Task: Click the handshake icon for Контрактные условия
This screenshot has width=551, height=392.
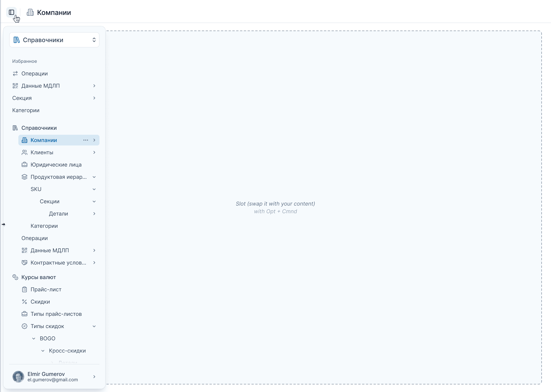Action: (x=24, y=263)
